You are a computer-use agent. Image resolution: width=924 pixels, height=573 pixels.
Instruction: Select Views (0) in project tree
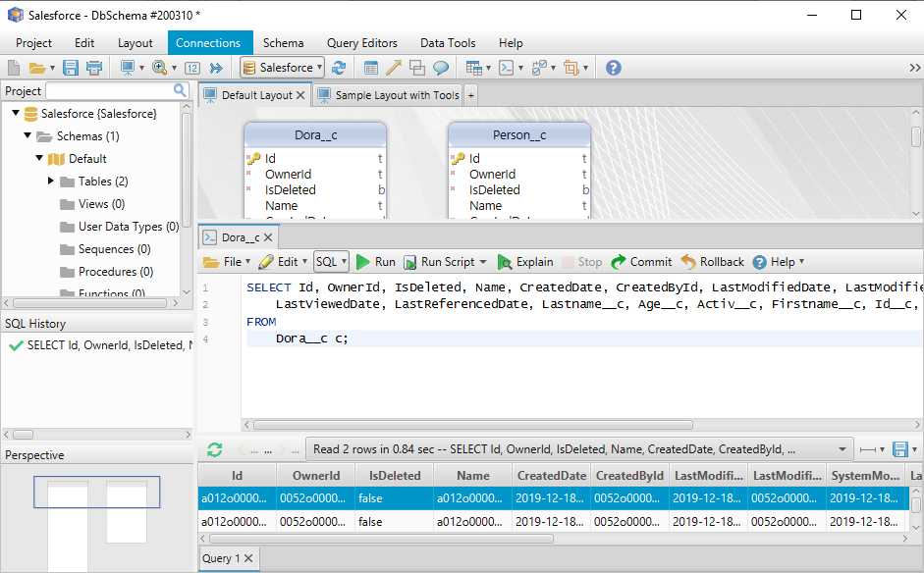coord(101,204)
